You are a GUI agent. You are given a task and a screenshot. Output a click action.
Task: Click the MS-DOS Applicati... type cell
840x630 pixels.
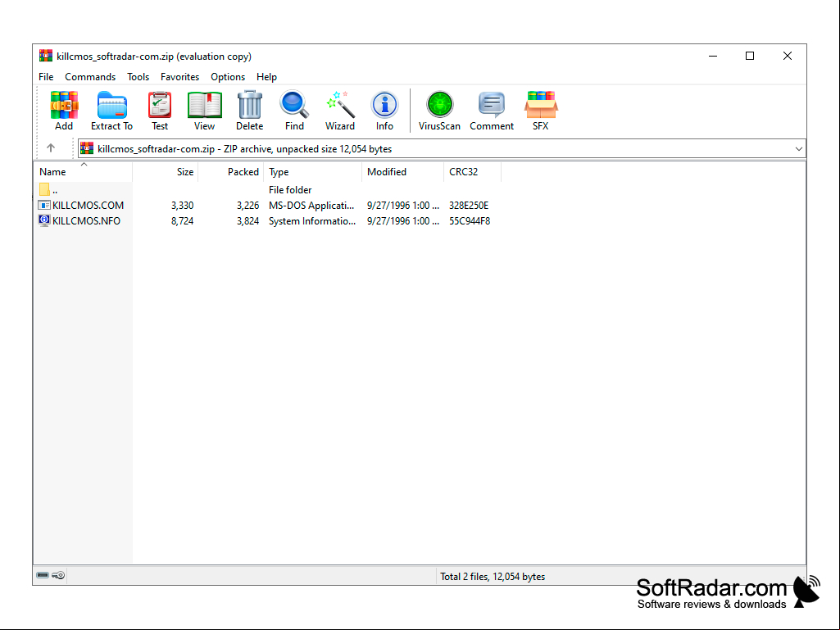coord(311,205)
